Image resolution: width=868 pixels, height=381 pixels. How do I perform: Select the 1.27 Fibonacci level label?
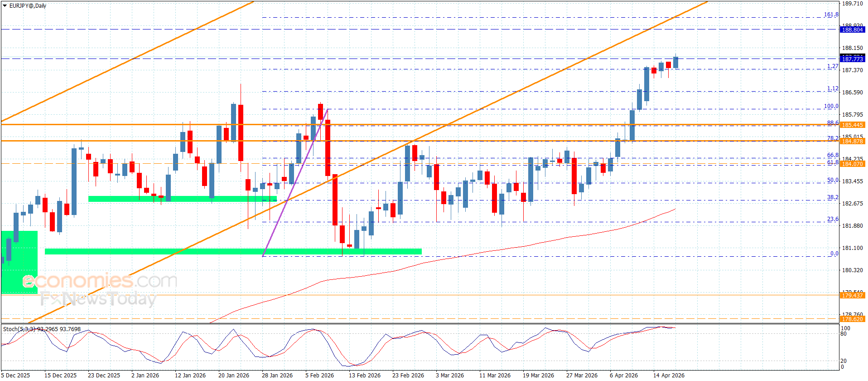pos(833,66)
